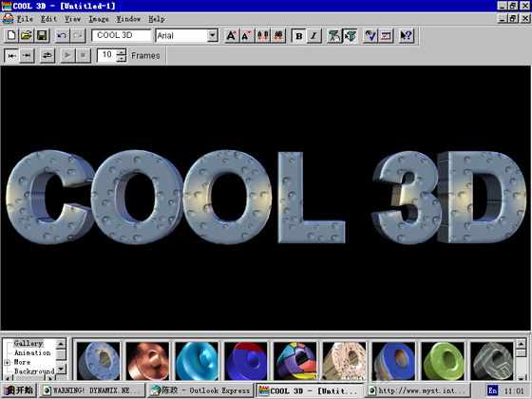Decrease text size with the smaller A icon
The width and height of the screenshot is (532, 399).
tap(247, 36)
